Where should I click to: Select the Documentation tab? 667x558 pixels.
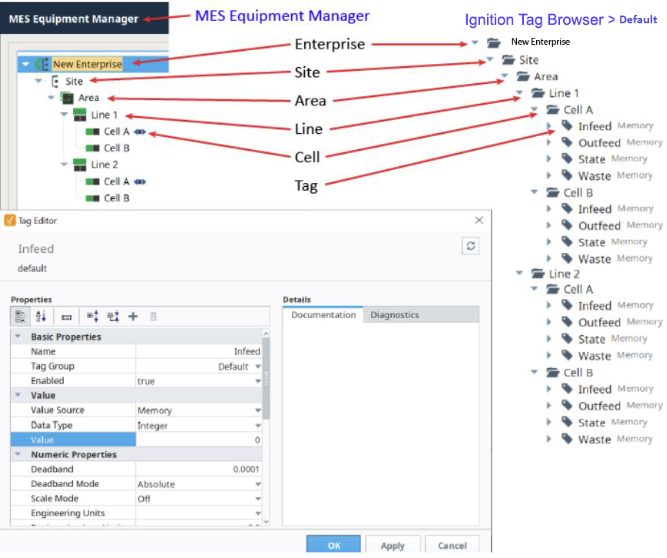click(x=323, y=315)
